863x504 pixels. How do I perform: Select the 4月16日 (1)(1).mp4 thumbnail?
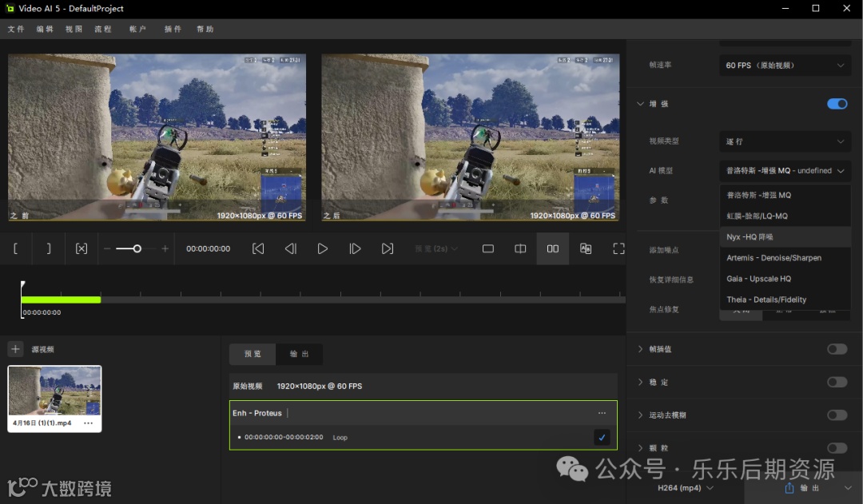(54, 390)
